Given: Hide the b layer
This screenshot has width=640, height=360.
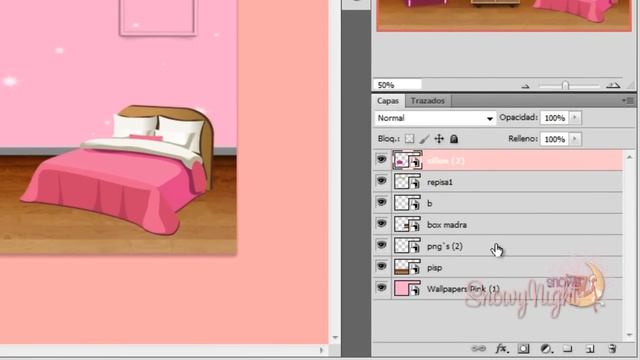Looking at the screenshot, I should click(x=382, y=202).
